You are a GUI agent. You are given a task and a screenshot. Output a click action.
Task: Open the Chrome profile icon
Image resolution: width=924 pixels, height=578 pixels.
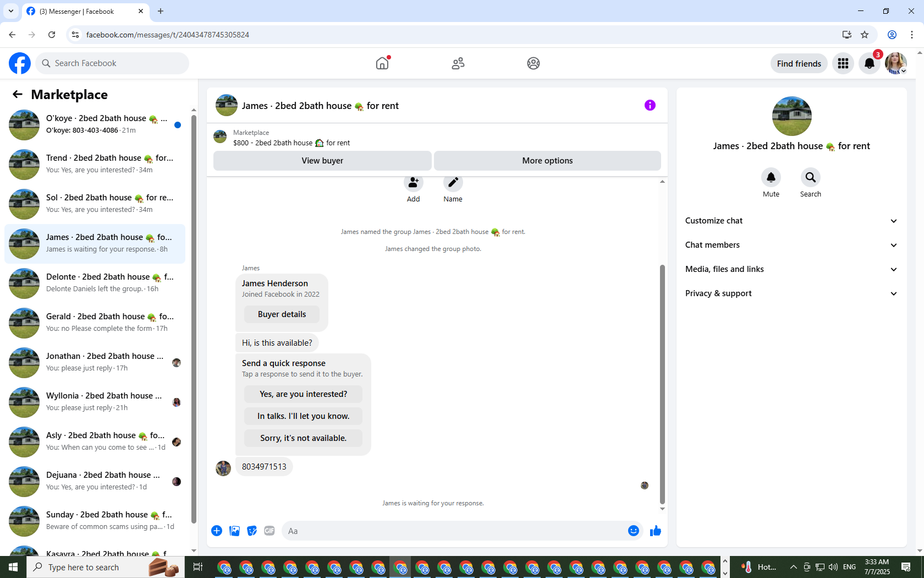tap(892, 35)
